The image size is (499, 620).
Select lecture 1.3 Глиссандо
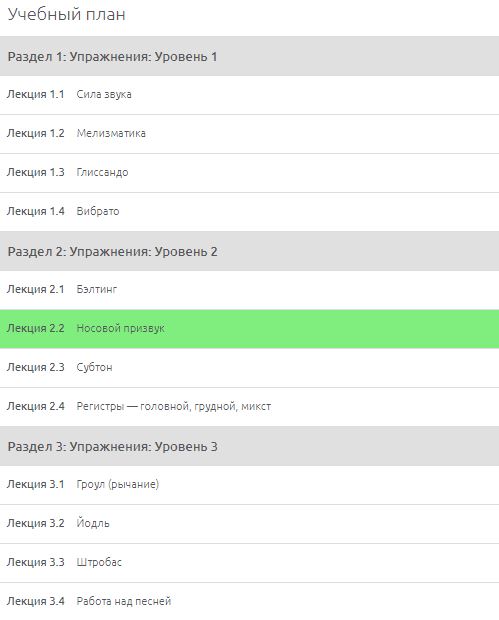tap(250, 173)
